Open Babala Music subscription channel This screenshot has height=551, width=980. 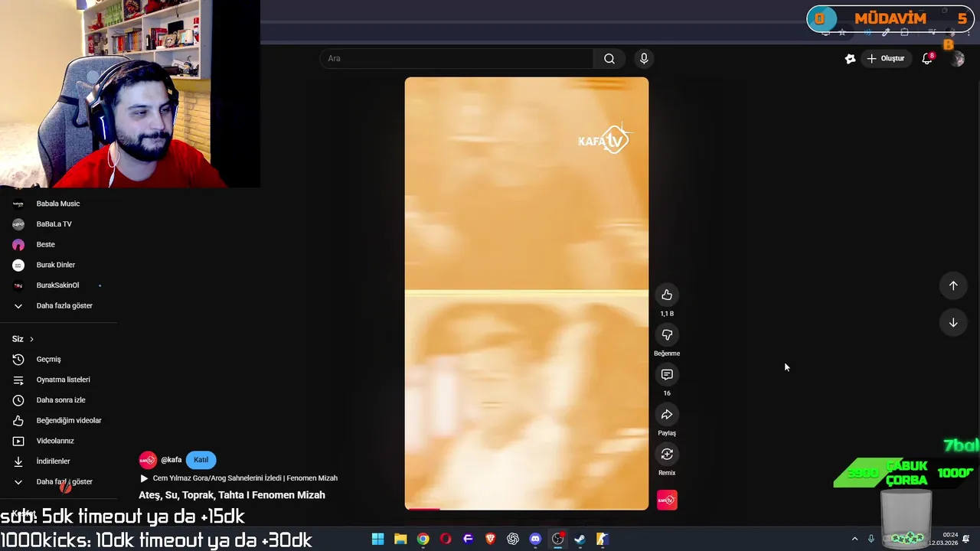[59, 204]
